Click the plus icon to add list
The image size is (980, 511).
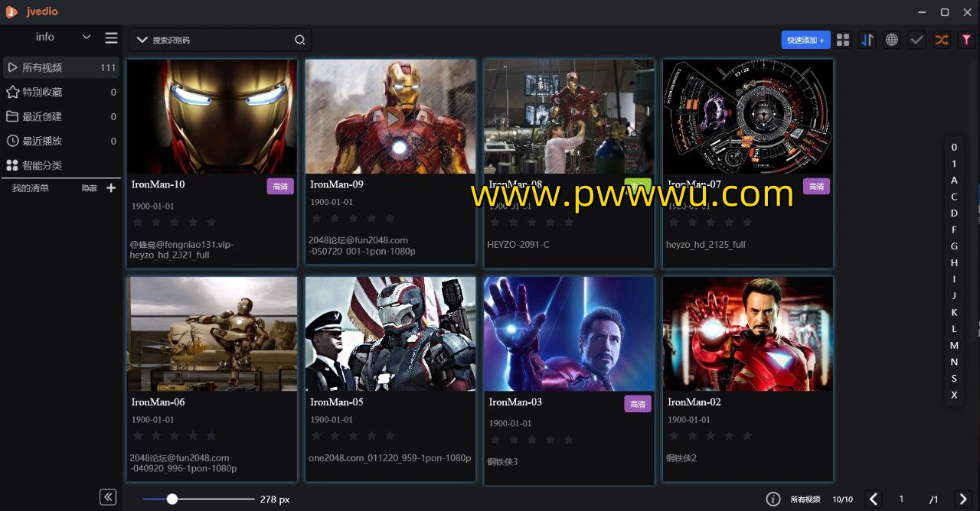[x=111, y=188]
